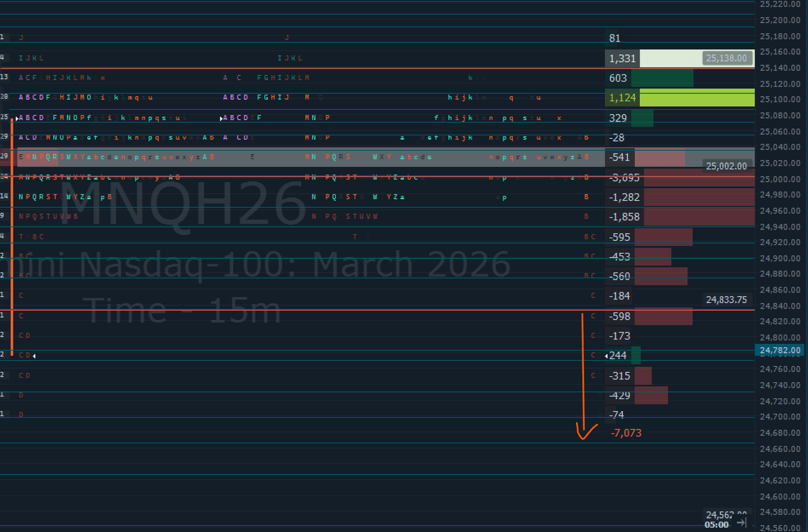Click the scroll-to-latest-bar arrow icon
This screenshot has height=532, width=808.
coord(742,523)
